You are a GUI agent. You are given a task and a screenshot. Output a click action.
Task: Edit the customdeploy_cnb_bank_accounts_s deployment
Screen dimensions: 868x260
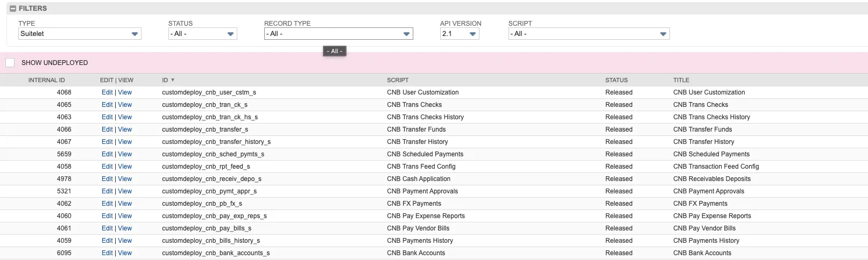point(107,253)
